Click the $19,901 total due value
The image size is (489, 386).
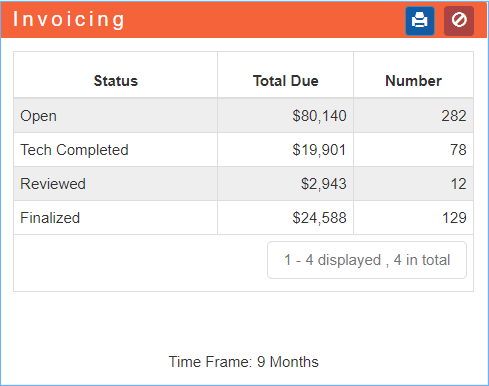coord(319,150)
